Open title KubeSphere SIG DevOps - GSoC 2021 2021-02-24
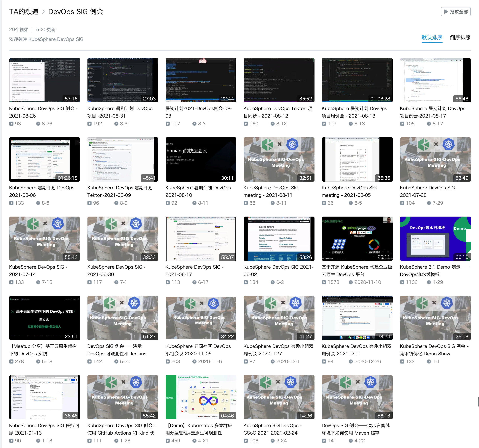Image resolution: width=479 pixels, height=448 pixels. pos(272,429)
